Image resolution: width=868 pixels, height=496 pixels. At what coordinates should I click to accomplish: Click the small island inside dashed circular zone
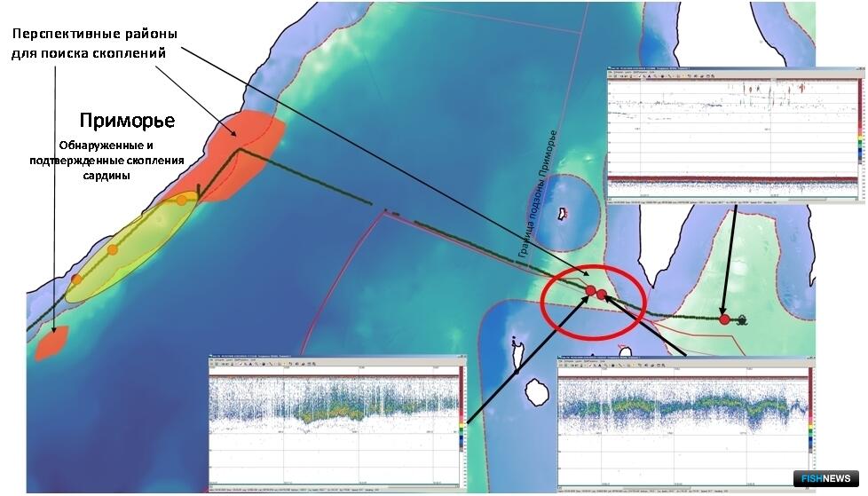[x=562, y=213]
